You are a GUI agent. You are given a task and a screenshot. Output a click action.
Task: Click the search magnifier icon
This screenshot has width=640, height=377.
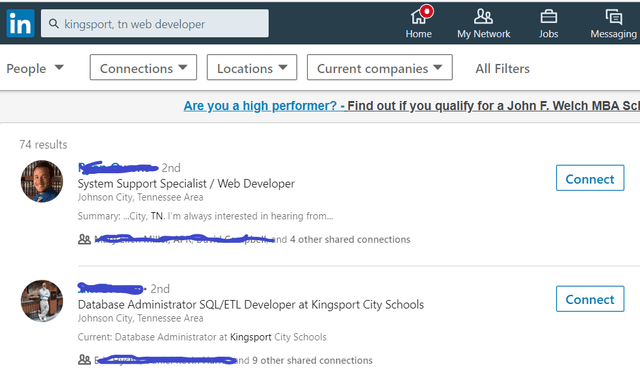pyautogui.click(x=53, y=24)
